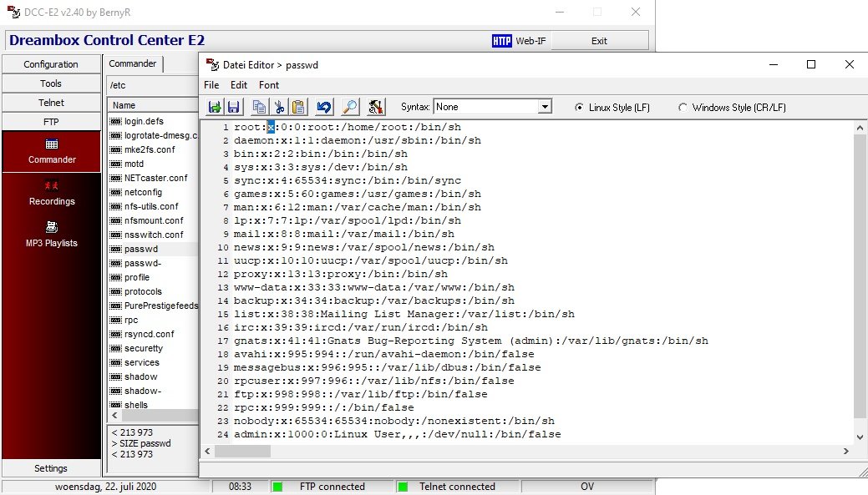Click the horizontal scrollbar thumb in editor
The height and width of the screenshot is (495, 868).
242,452
